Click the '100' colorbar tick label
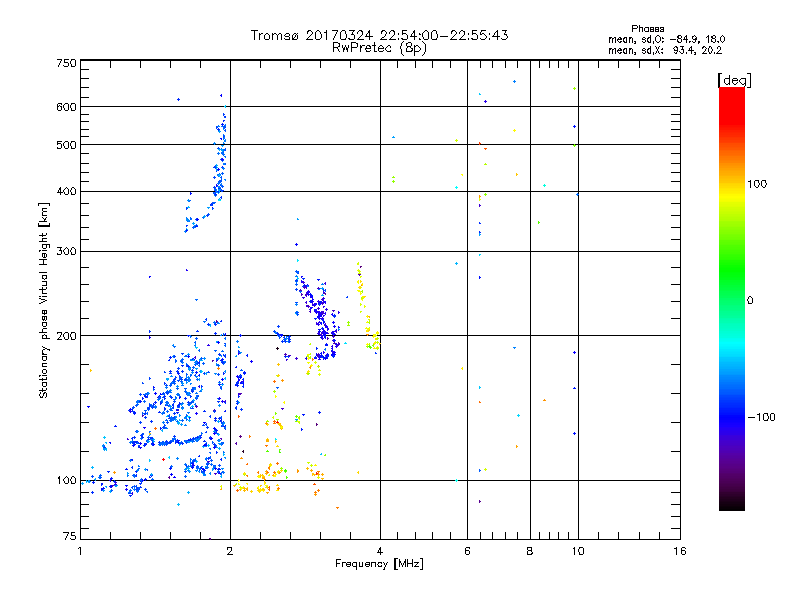The image size is (800, 600). pyautogui.click(x=757, y=184)
